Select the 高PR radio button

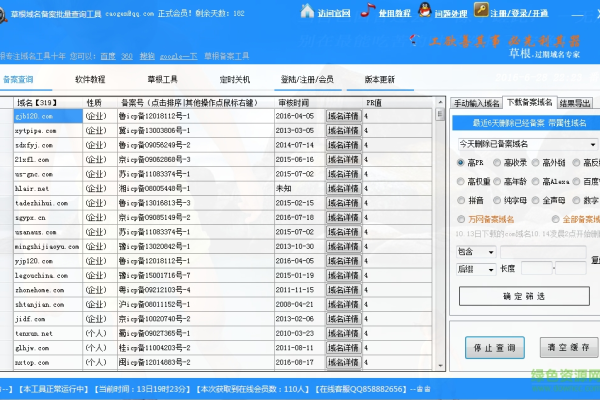pyautogui.click(x=461, y=163)
